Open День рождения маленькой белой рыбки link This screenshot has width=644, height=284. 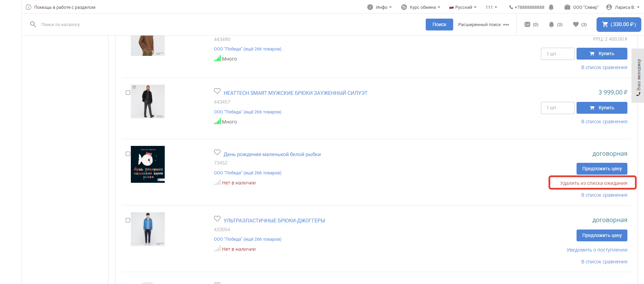pyautogui.click(x=272, y=154)
